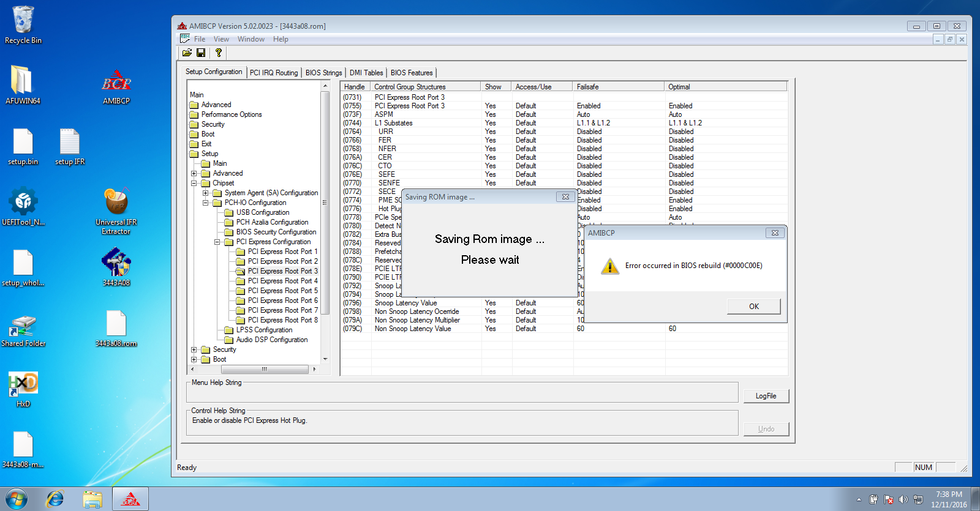Open the Help menu
This screenshot has width=980, height=511.
(x=281, y=39)
